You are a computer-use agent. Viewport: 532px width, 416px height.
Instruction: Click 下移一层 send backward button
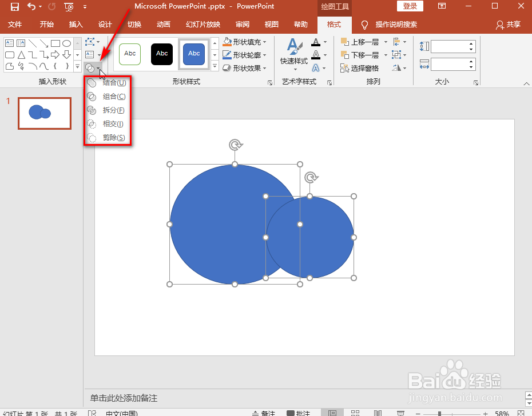[x=361, y=55]
